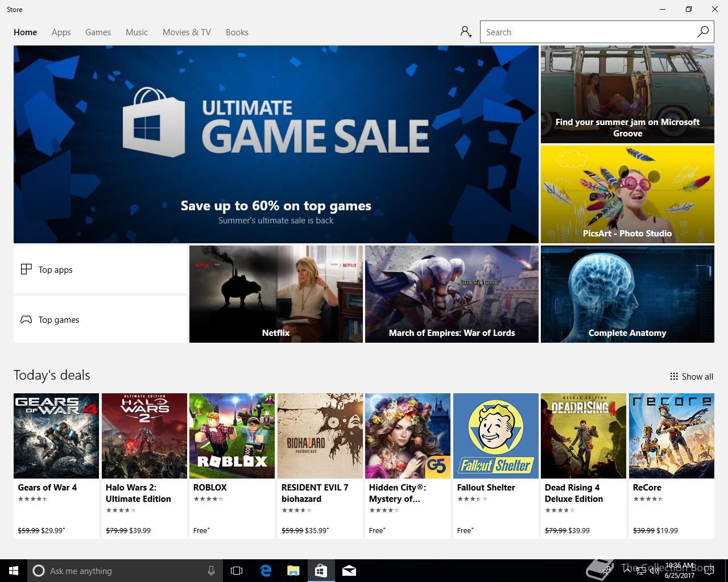Open the Fallout Shelter Vault Boy cover
The width and height of the screenshot is (728, 582).
496,436
